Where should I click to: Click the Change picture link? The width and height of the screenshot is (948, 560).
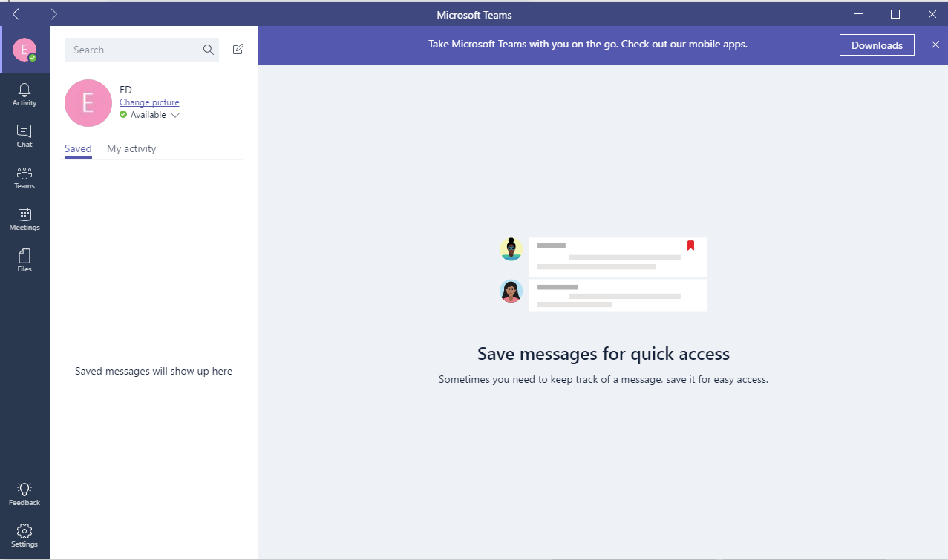click(149, 102)
